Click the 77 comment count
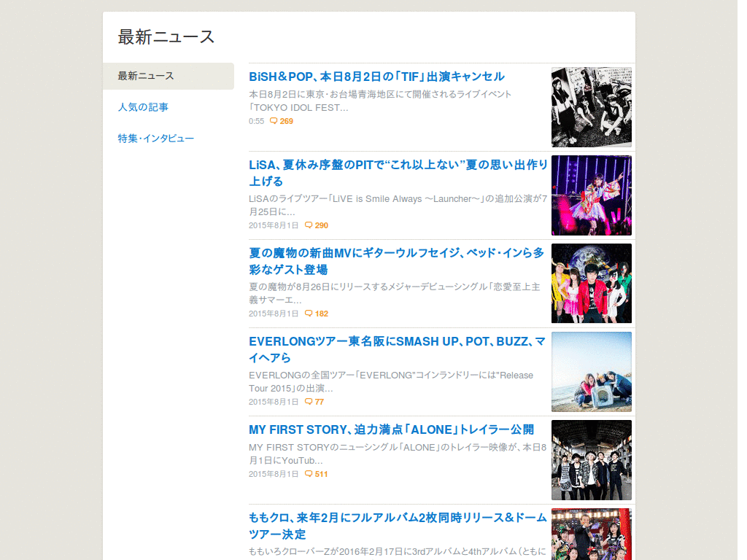 (x=320, y=402)
